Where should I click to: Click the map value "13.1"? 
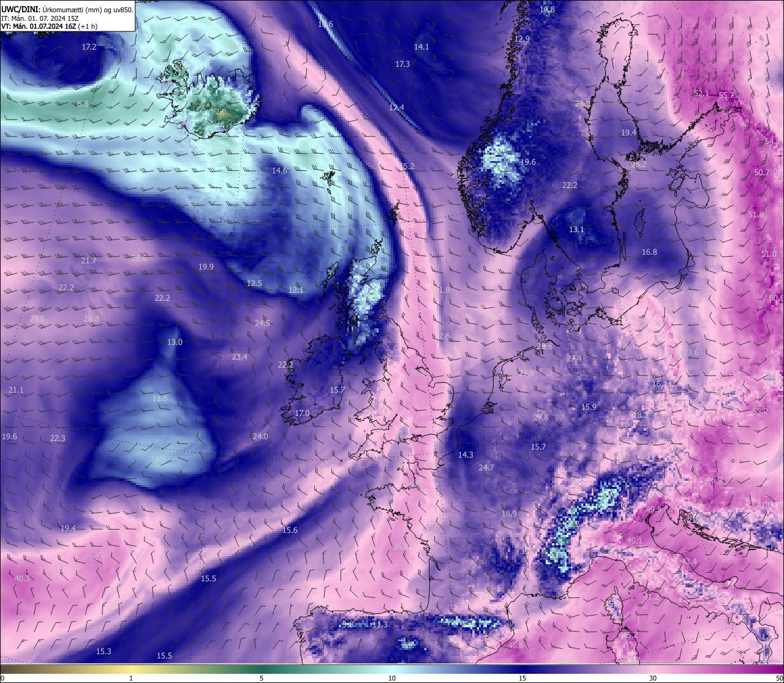576,230
